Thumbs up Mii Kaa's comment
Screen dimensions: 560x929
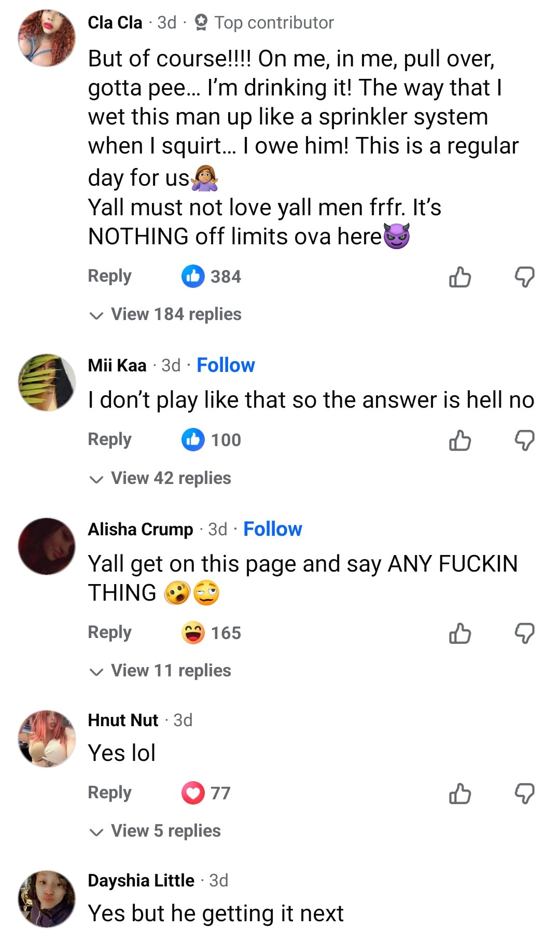pyautogui.click(x=460, y=440)
